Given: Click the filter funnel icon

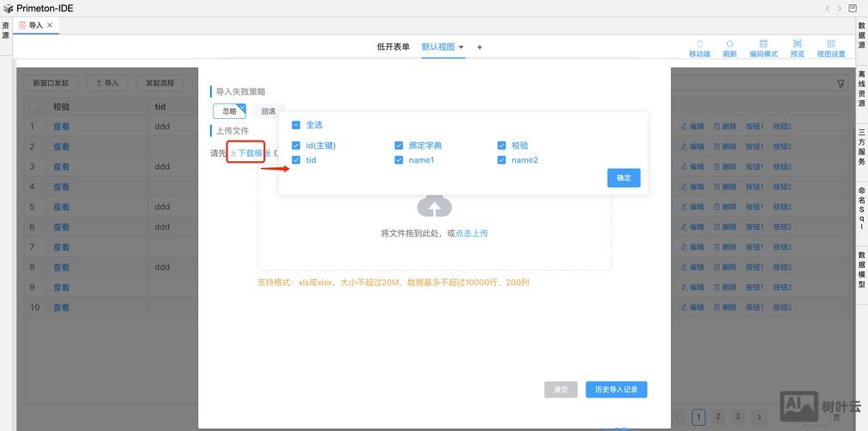Looking at the screenshot, I should click(x=840, y=84).
